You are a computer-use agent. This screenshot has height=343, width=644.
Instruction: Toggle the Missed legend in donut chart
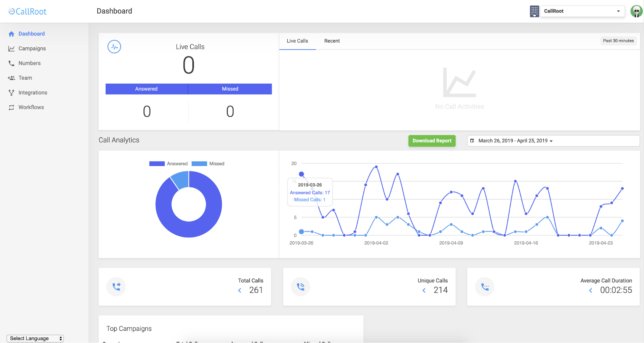pos(208,164)
